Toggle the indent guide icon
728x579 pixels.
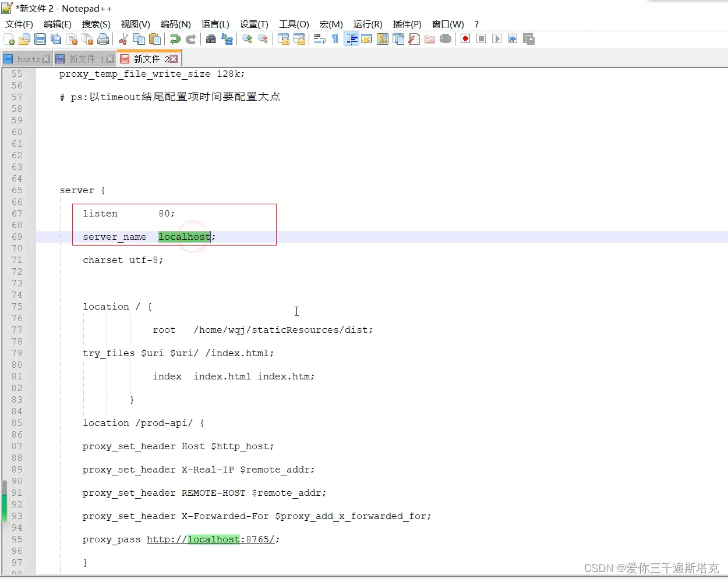(351, 39)
